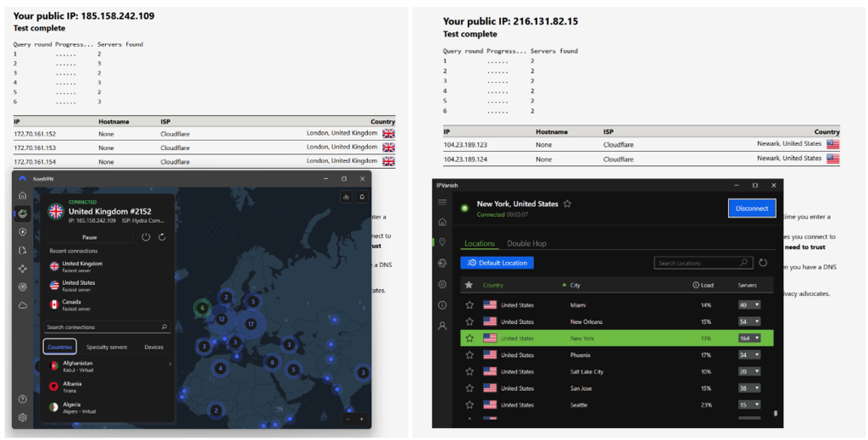Toggle favorite star for Miami row
This screenshot has width=868, height=440.
coord(470,305)
